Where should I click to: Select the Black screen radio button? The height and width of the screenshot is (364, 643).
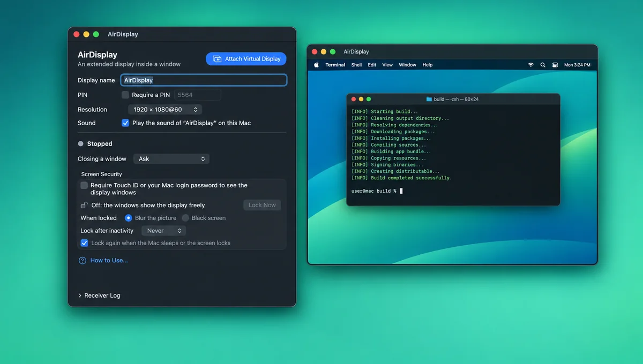185,218
